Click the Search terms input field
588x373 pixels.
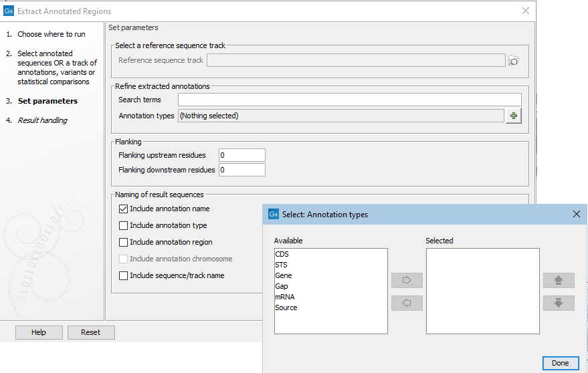point(349,100)
